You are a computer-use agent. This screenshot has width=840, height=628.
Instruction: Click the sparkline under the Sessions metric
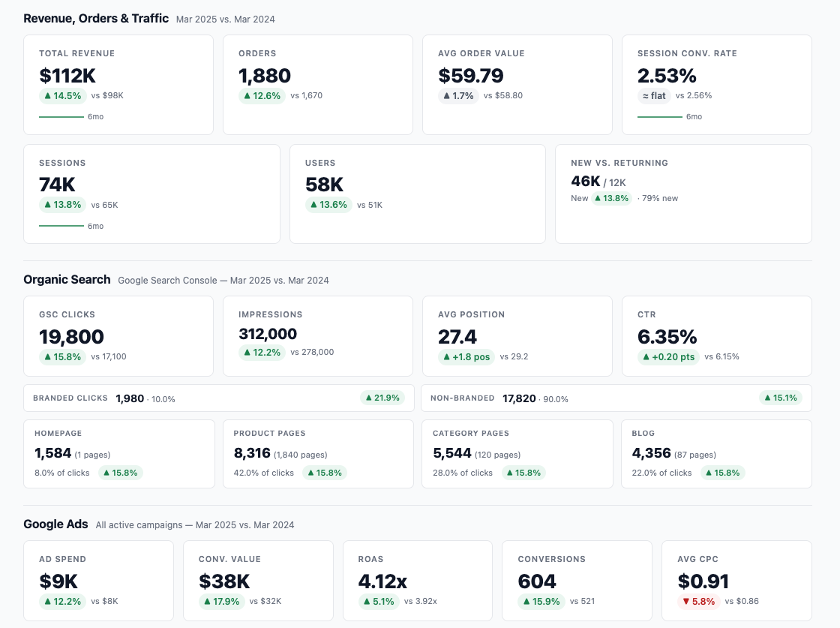[x=62, y=226]
